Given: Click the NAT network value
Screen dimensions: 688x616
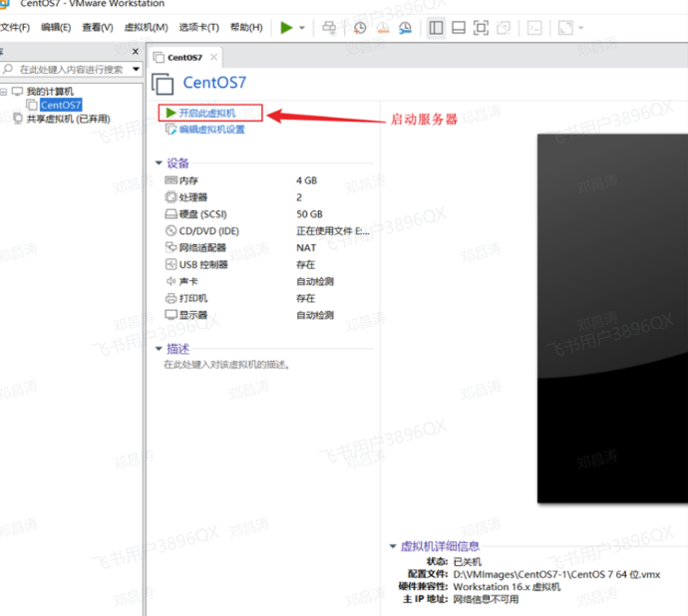Looking at the screenshot, I should (306, 248).
